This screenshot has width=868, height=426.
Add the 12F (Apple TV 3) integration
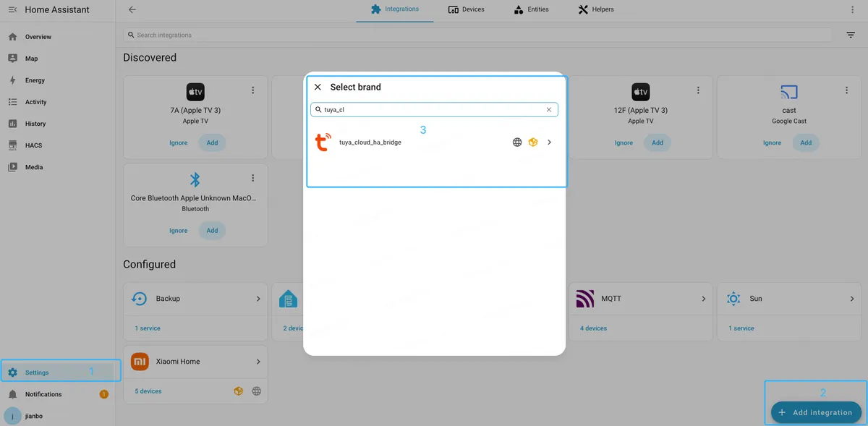(x=658, y=142)
